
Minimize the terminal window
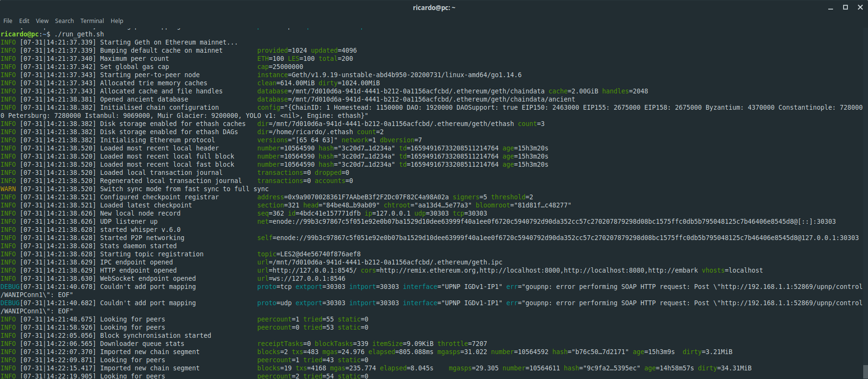pos(831,8)
